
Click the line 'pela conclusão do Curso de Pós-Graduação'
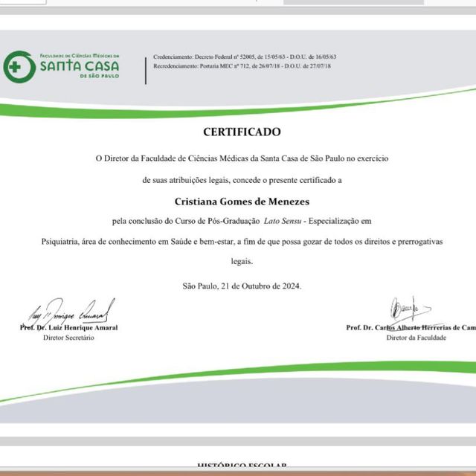[242, 221]
